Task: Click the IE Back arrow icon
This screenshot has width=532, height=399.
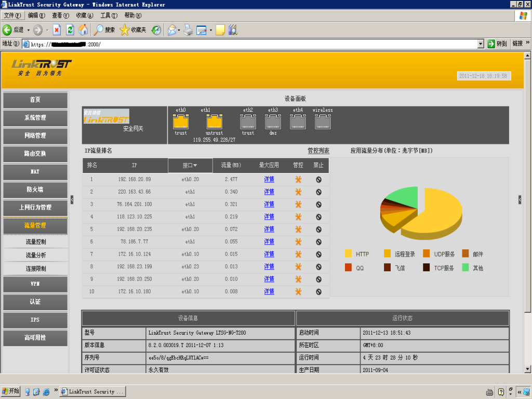Action: pyautogui.click(x=7, y=30)
